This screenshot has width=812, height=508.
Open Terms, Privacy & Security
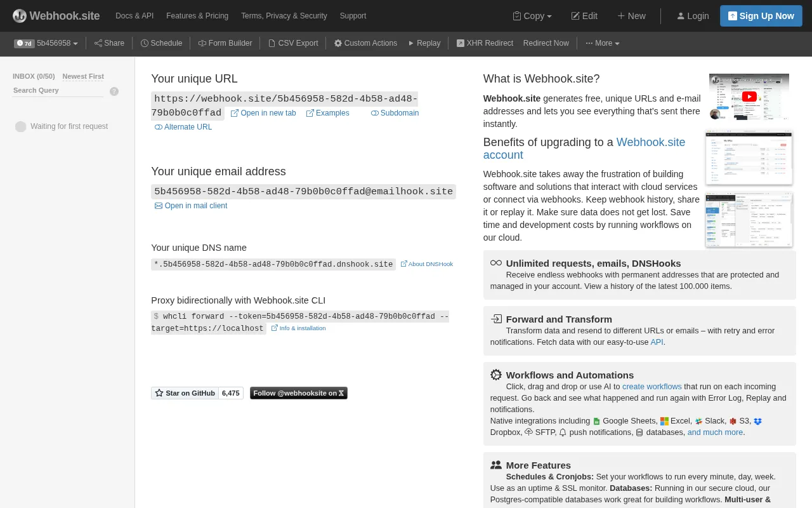[284, 16]
